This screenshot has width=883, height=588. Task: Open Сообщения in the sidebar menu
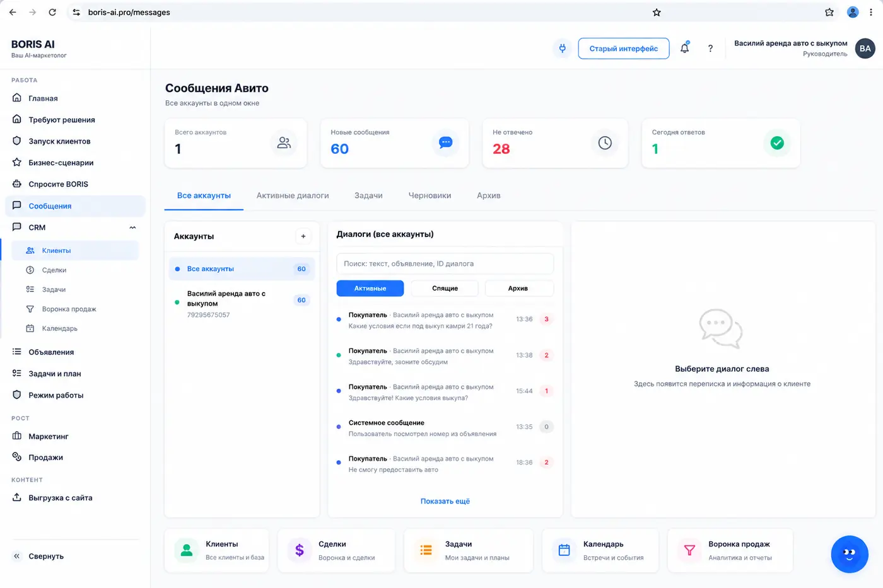[x=75, y=206]
